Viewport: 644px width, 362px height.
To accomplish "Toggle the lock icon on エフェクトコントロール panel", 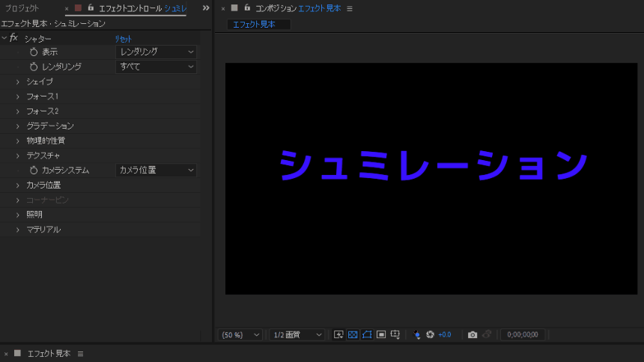I will (x=91, y=7).
